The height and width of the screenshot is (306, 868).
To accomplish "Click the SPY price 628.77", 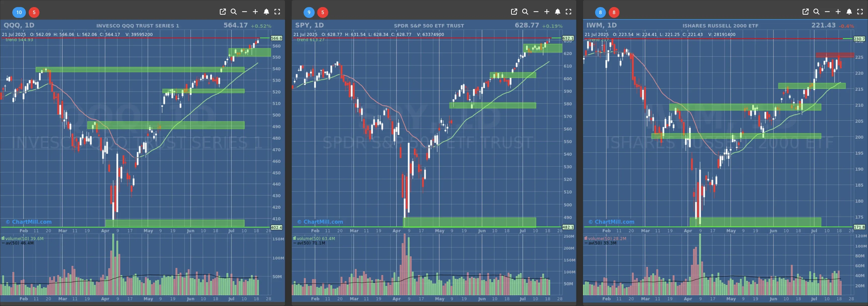I will click(527, 25).
